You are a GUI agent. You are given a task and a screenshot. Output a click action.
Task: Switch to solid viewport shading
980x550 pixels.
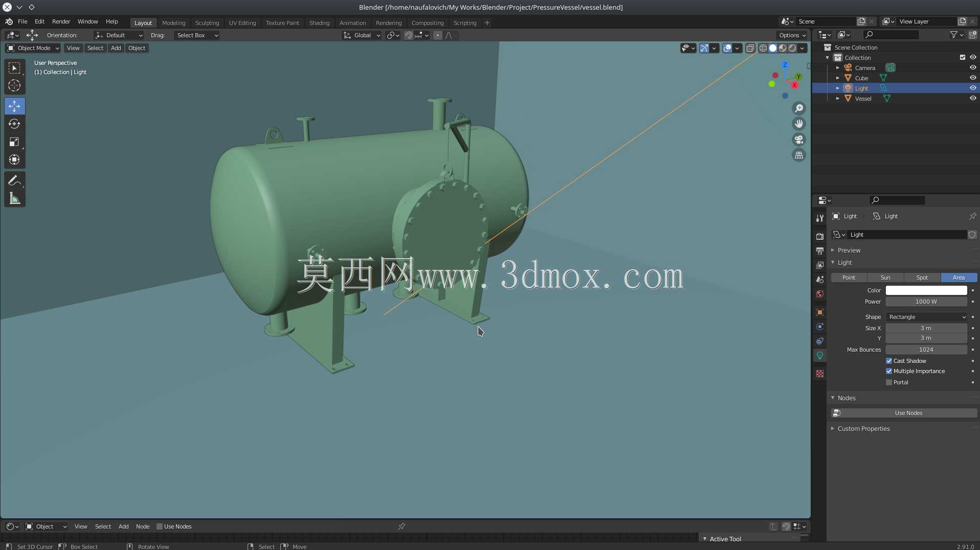[773, 48]
